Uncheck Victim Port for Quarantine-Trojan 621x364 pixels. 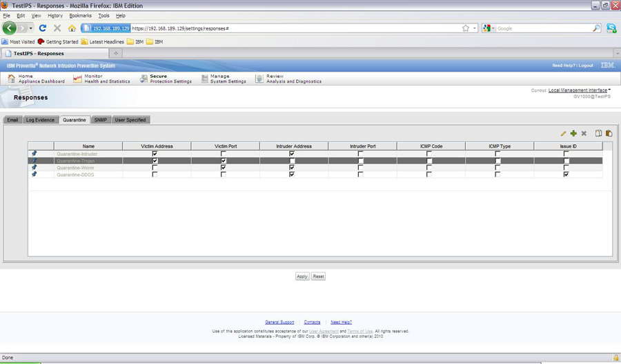(224, 161)
